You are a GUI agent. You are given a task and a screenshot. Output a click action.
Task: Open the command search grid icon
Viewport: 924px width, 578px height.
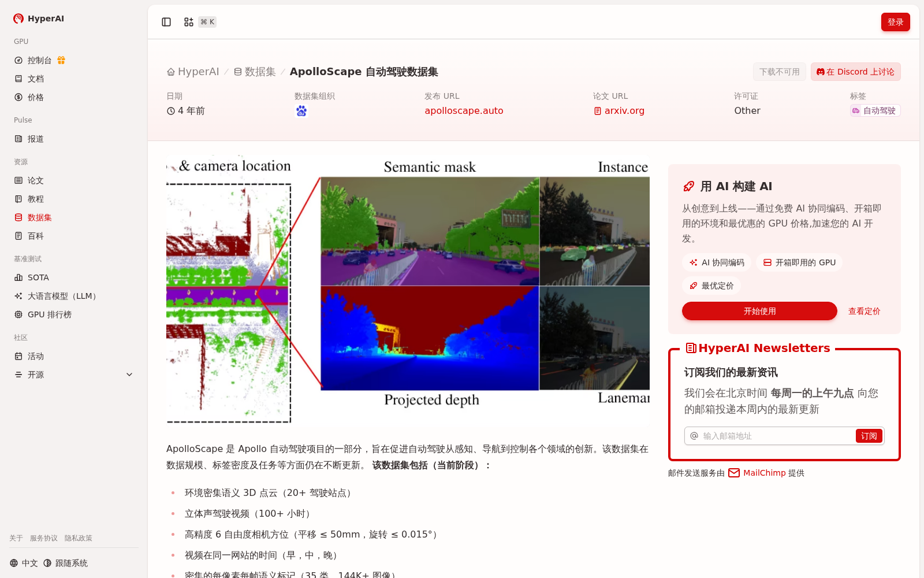[x=189, y=22]
